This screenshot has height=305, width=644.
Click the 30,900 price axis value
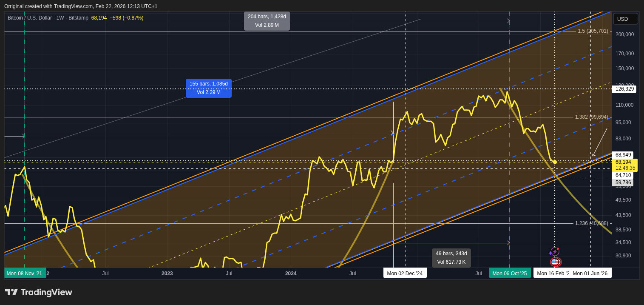tap(623, 256)
